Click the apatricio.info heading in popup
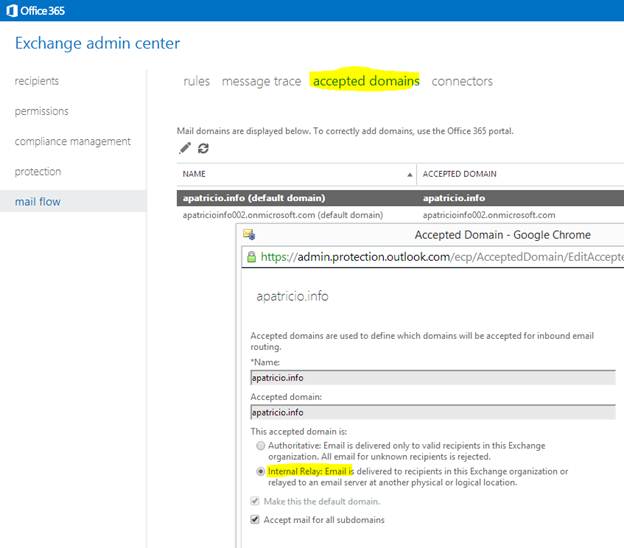Viewport: 624px width, 548px height. 292,296
